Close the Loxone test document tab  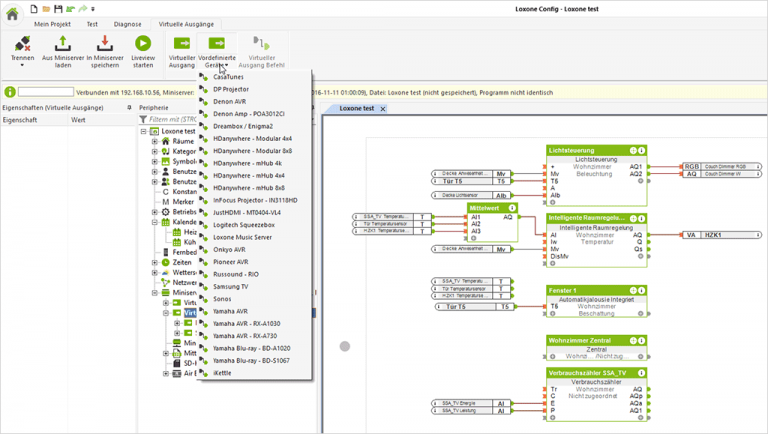click(382, 109)
